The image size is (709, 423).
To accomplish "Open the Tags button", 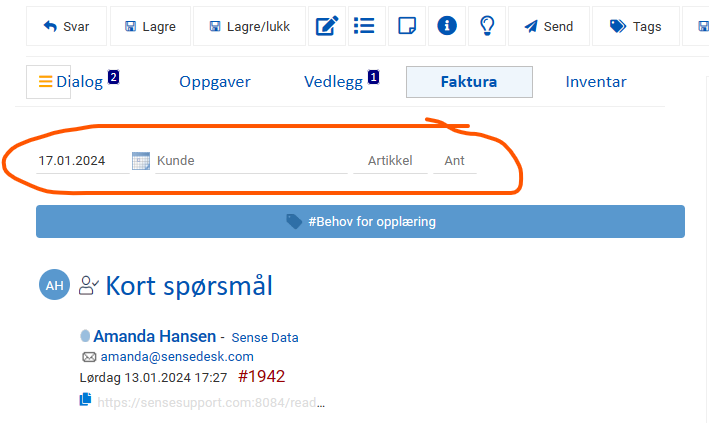I will click(636, 26).
